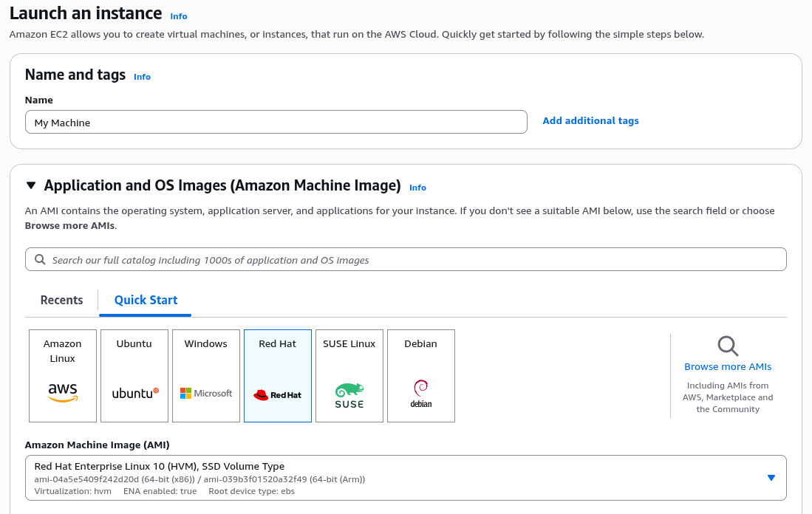Image resolution: width=812 pixels, height=514 pixels.
Task: Switch to the Quick Start tab
Action: coord(146,300)
